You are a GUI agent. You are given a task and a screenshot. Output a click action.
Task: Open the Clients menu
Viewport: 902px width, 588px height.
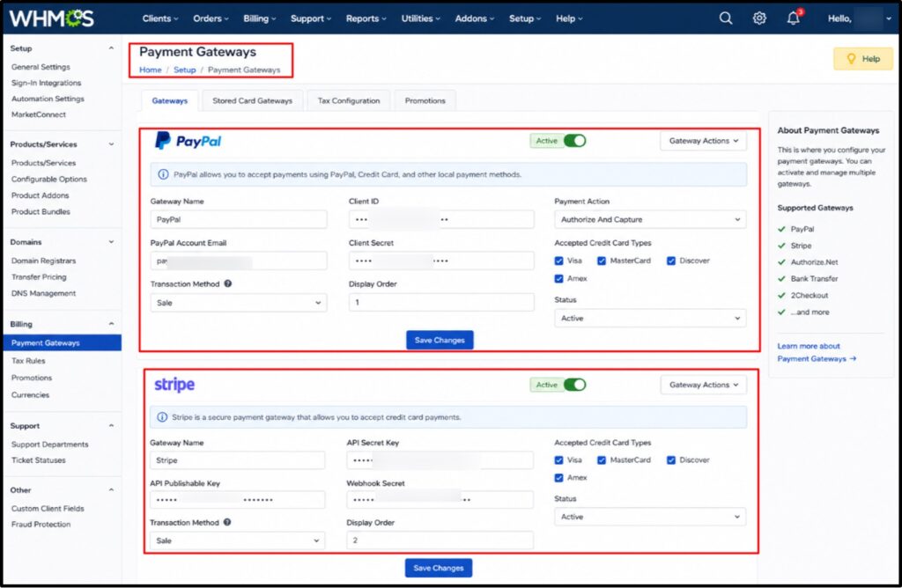tap(160, 18)
